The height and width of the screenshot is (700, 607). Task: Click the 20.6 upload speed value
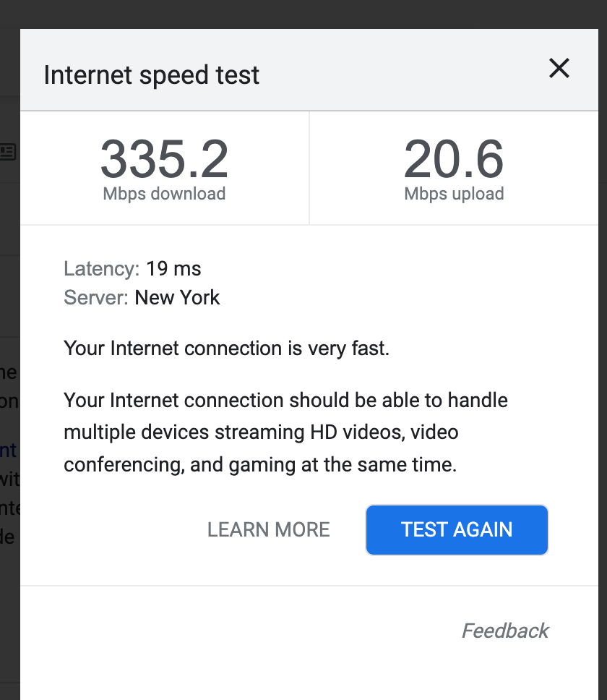(454, 160)
